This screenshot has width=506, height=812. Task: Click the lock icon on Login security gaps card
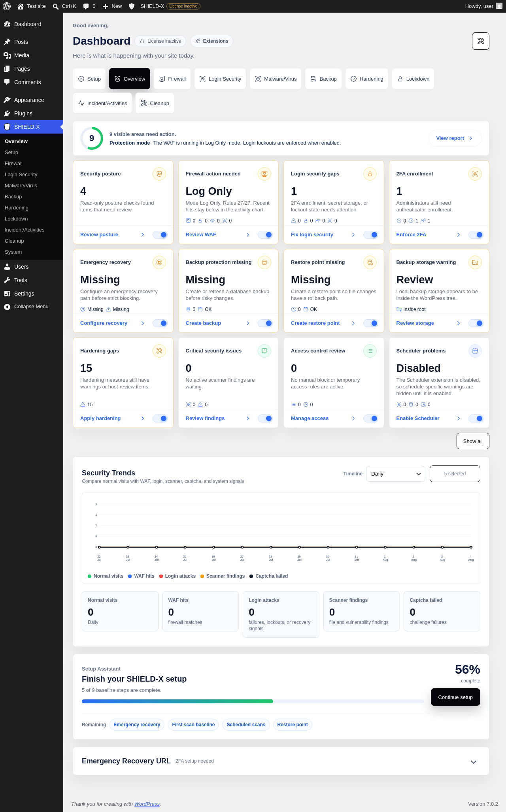click(x=370, y=174)
